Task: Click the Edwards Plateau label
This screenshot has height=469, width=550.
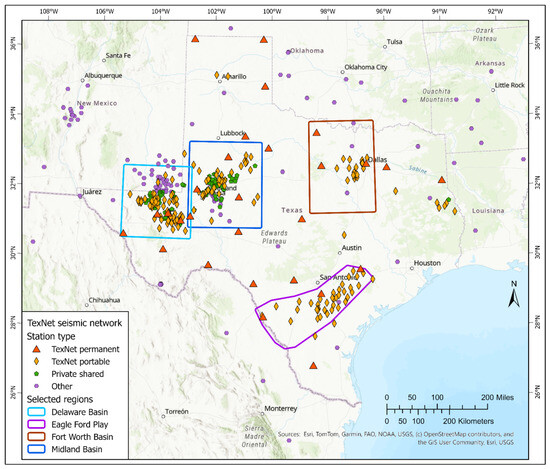Action: [x=274, y=237]
